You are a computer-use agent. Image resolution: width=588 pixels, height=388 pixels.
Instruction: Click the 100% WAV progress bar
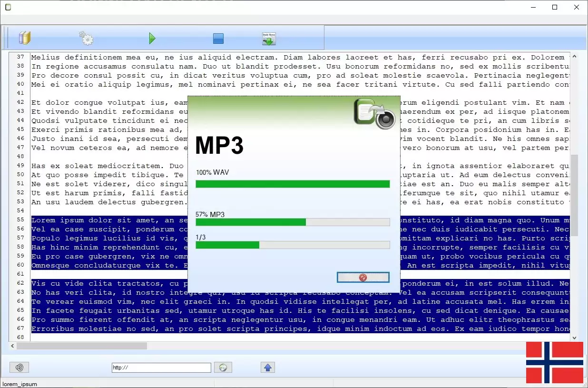pos(293,184)
